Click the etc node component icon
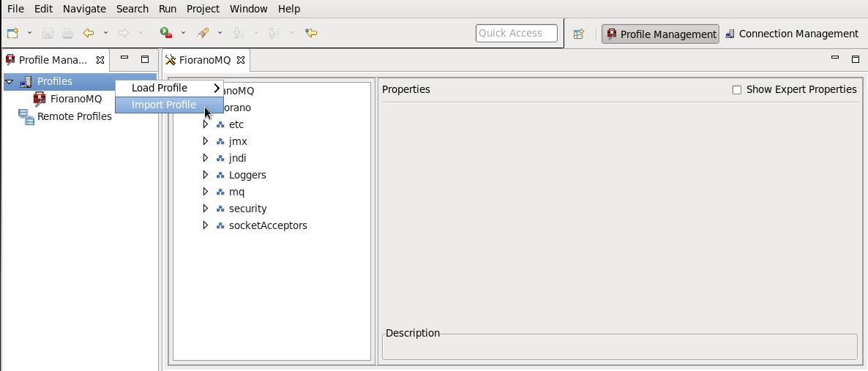 tap(220, 125)
